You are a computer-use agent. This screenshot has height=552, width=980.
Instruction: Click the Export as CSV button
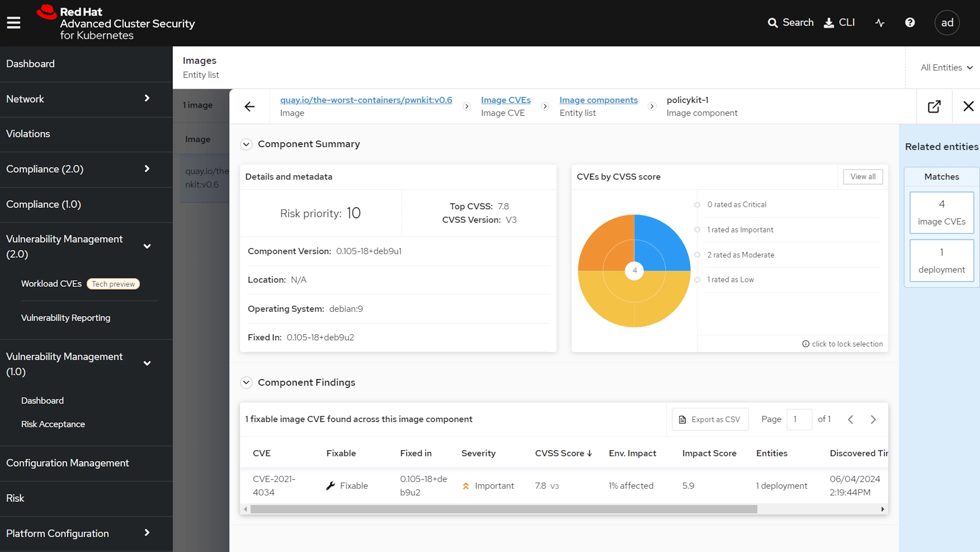pos(710,419)
